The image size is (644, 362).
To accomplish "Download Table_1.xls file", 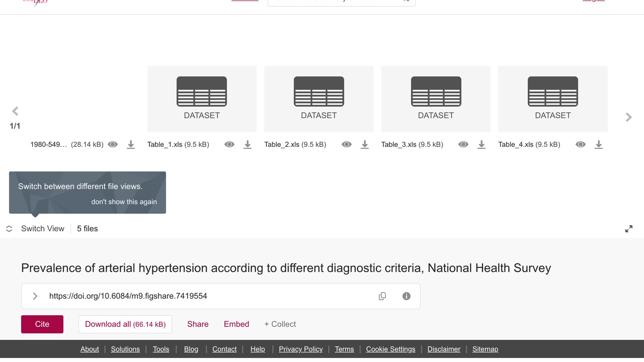I will pyautogui.click(x=248, y=144).
